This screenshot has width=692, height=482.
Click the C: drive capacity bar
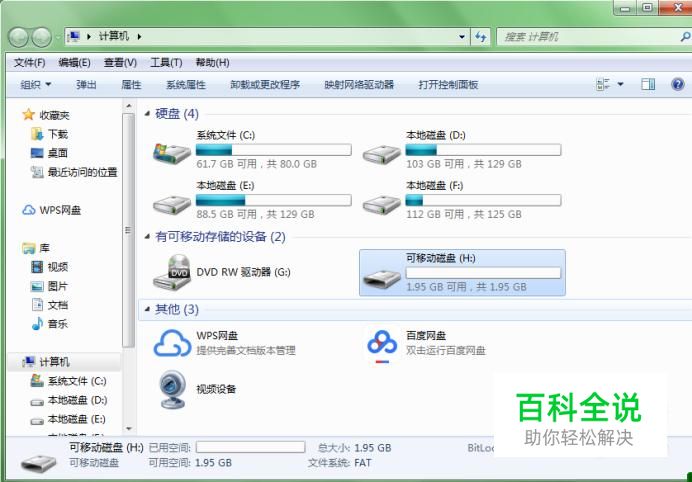[274, 150]
